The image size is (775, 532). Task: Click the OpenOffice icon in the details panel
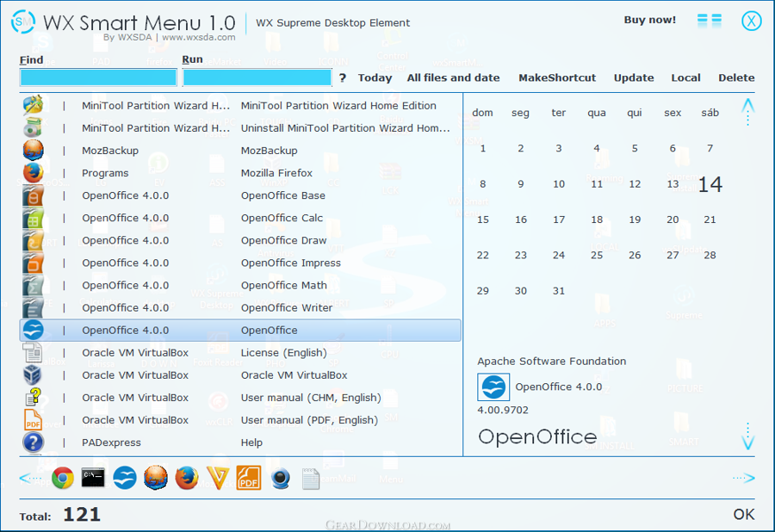(493, 387)
